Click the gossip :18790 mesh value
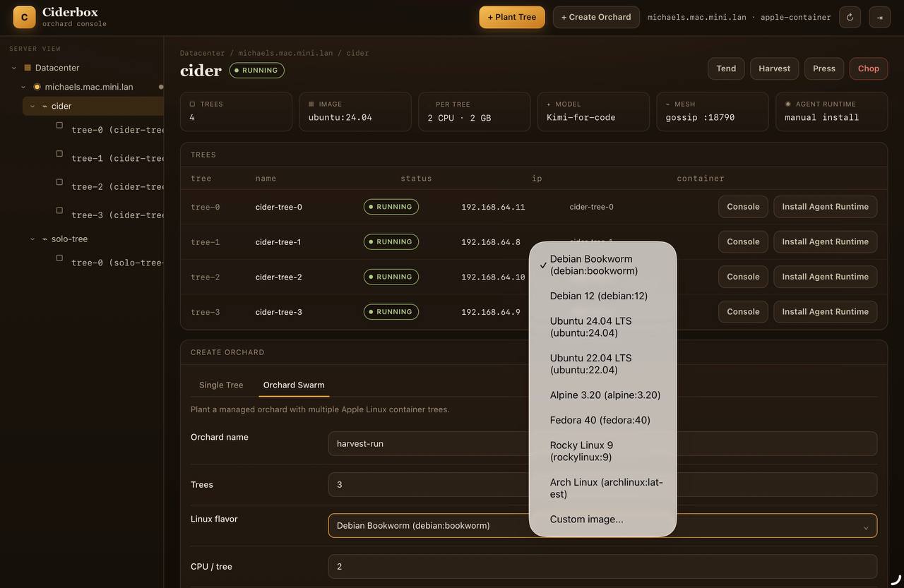The image size is (904, 588). coord(700,117)
